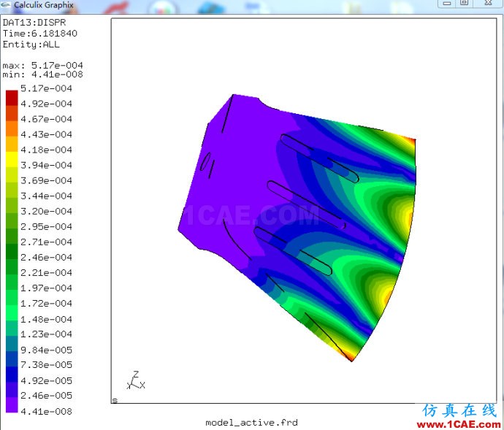Click the Entity:ALL label
This screenshot has height=430, width=504.
[31, 45]
